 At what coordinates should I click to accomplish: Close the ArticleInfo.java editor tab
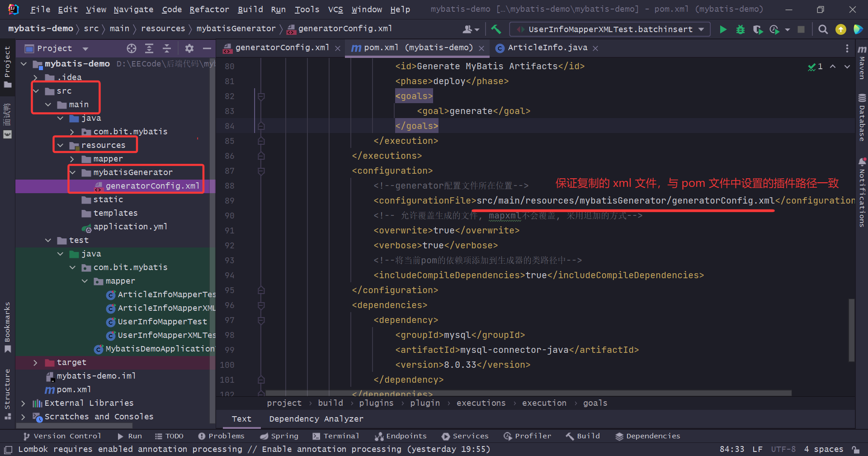tap(595, 48)
